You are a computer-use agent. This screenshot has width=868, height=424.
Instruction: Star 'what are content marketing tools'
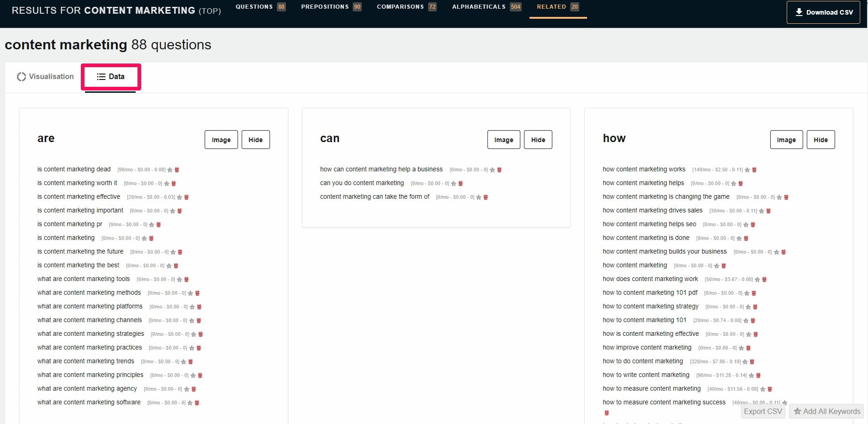pyautogui.click(x=180, y=280)
